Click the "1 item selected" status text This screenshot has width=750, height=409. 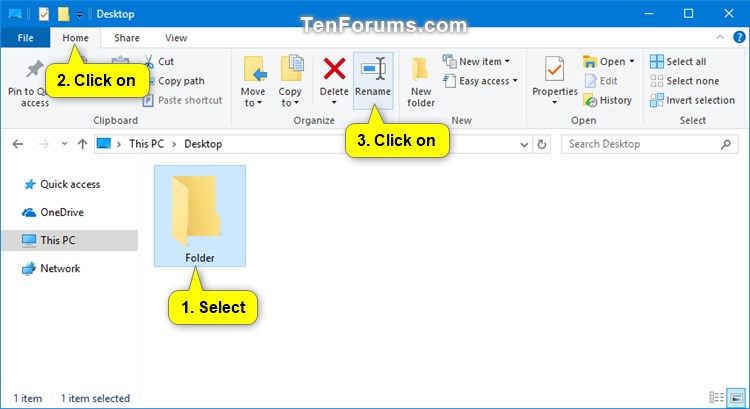pyautogui.click(x=95, y=398)
